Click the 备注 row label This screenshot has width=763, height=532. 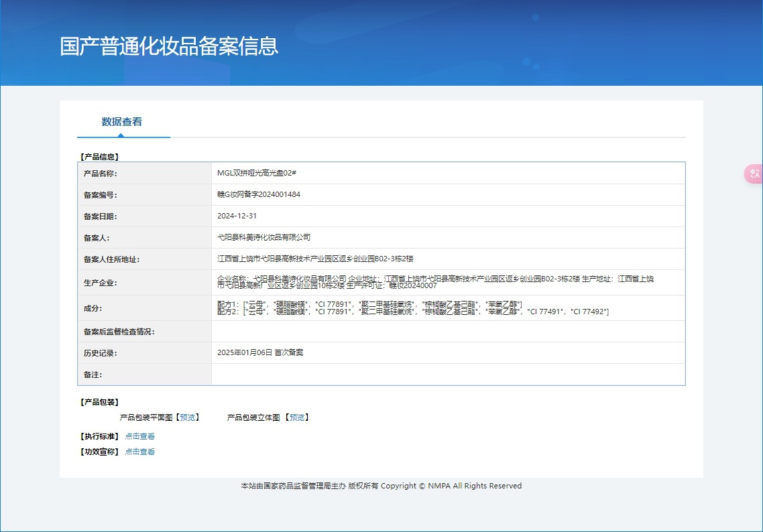[x=93, y=375]
